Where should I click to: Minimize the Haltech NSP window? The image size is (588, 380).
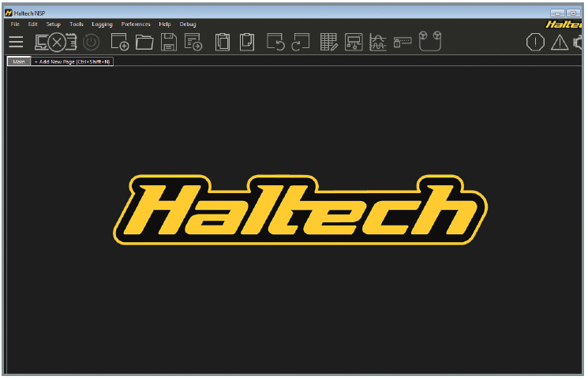coord(558,13)
